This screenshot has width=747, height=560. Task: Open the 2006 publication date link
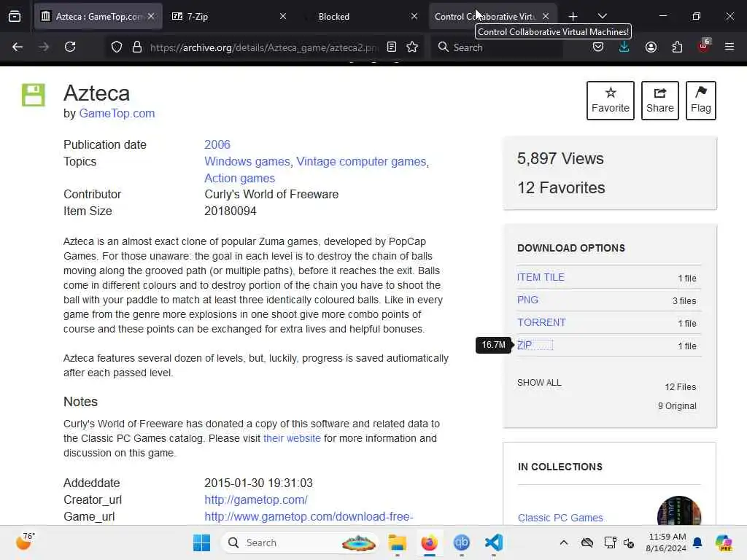point(217,144)
